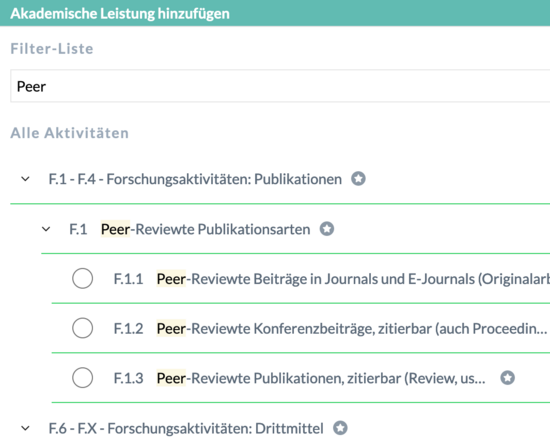Click the Peer-Reviewte Publikationsarten label

(206, 229)
